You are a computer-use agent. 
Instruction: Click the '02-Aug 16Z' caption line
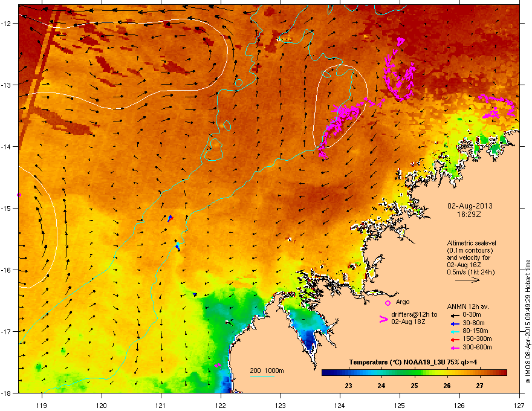click(464, 265)
